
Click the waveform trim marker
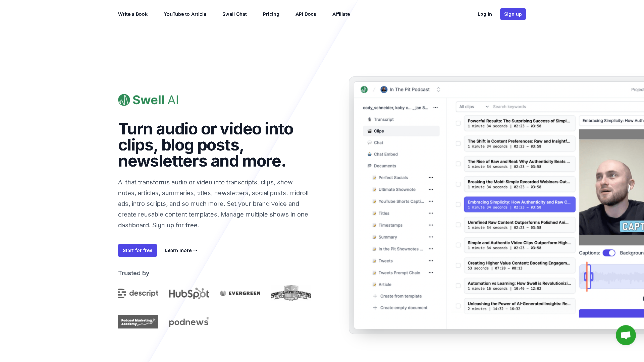point(589,277)
